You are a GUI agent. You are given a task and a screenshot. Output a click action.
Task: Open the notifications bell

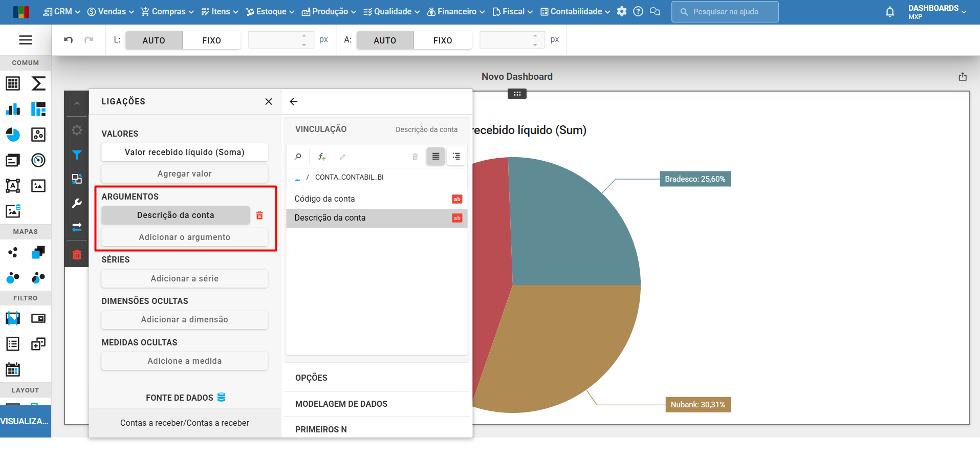(890, 12)
